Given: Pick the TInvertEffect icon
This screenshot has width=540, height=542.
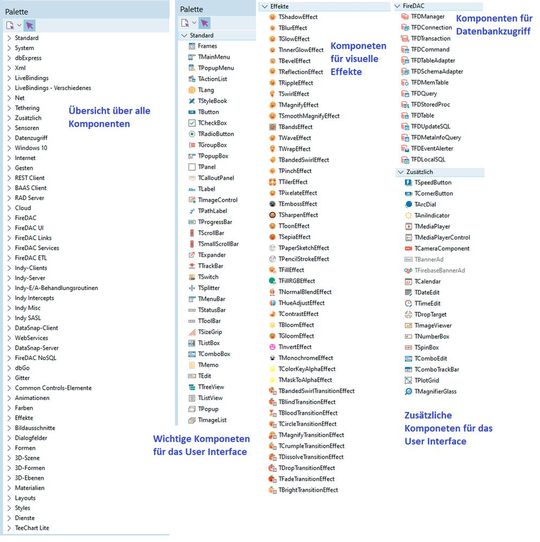Looking at the screenshot, I should 272,347.
